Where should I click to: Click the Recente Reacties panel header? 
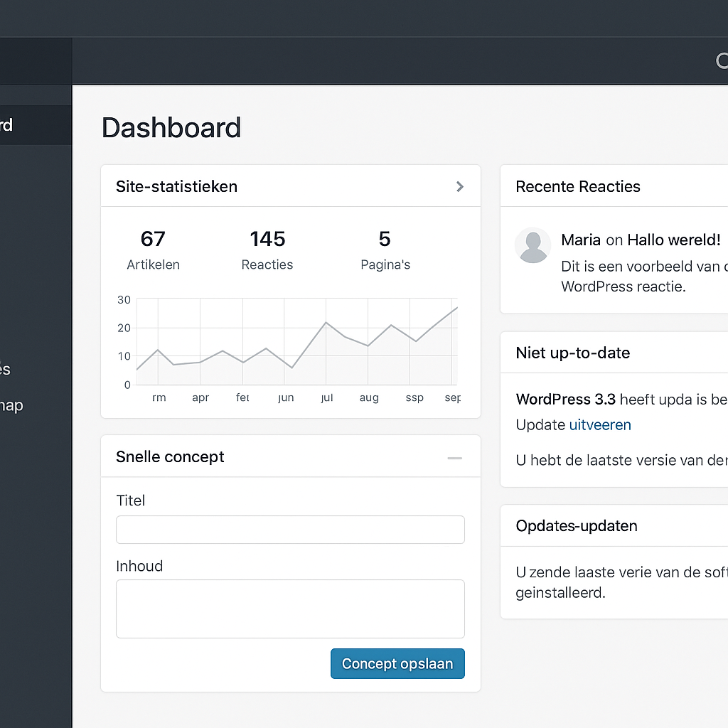[x=578, y=187]
